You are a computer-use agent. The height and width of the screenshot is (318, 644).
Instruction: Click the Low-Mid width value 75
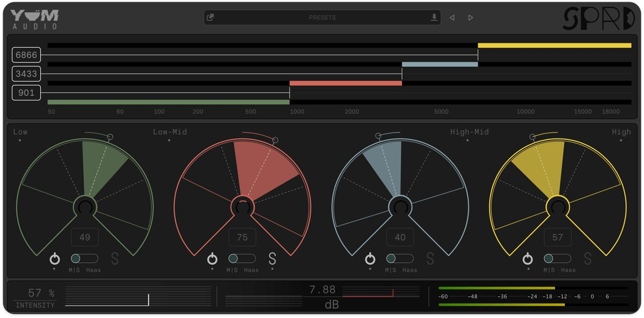coord(242,237)
